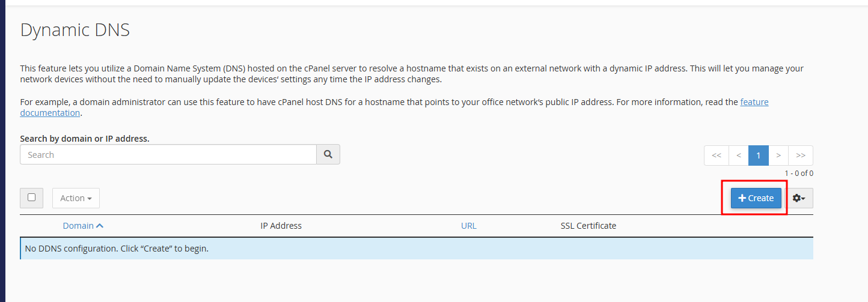
Task: Click the "No DDNS configuration" message row
Action: (x=417, y=248)
